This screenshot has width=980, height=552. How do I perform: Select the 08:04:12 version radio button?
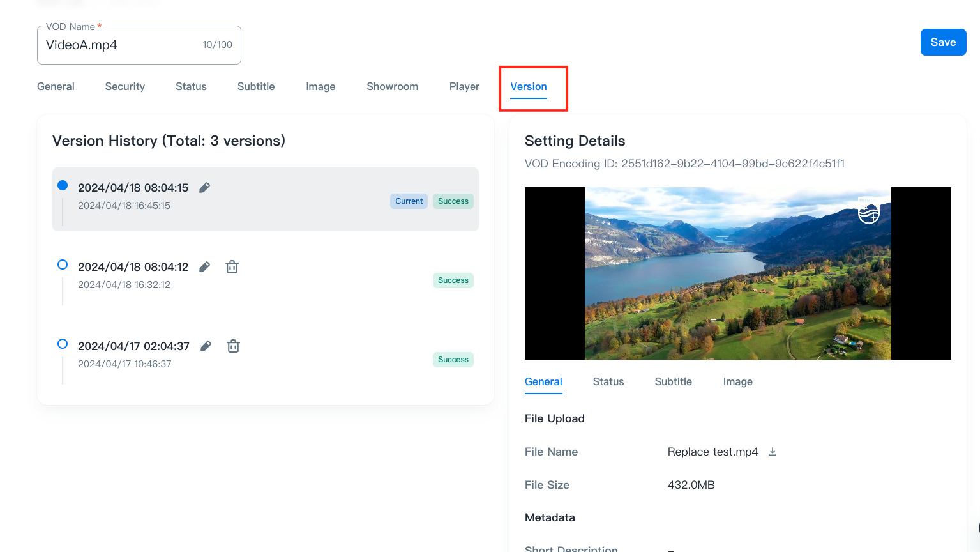(63, 264)
